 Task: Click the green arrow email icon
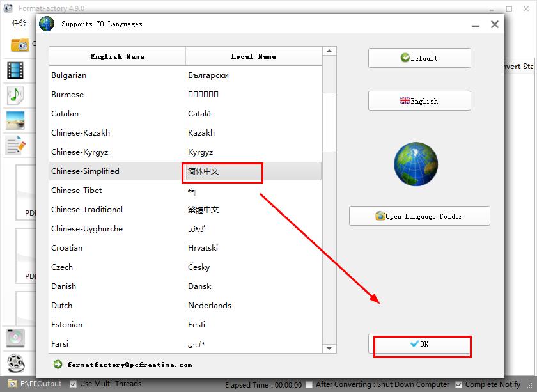pos(58,365)
